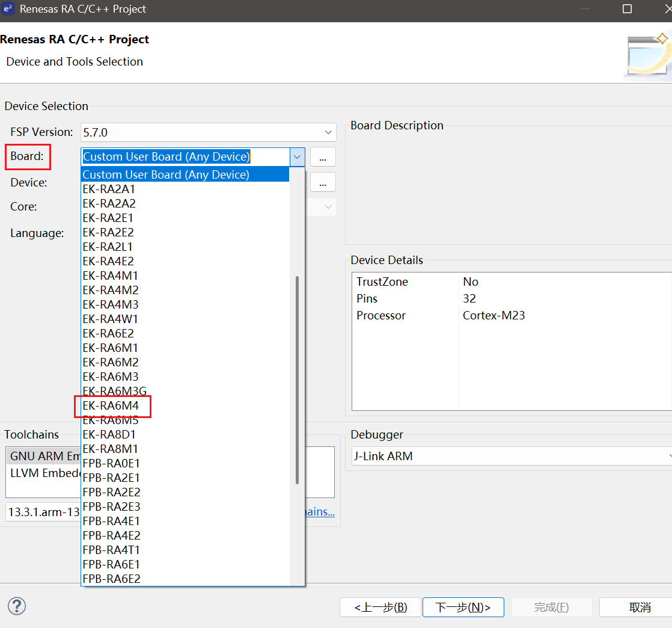Open the help question mark icon
Screen dimensions: 672x628
(x=17, y=606)
